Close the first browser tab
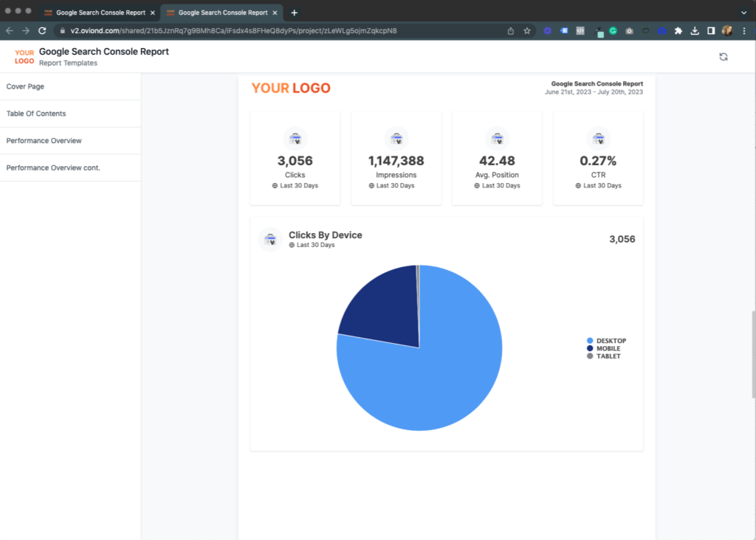756x540 pixels. [x=152, y=13]
